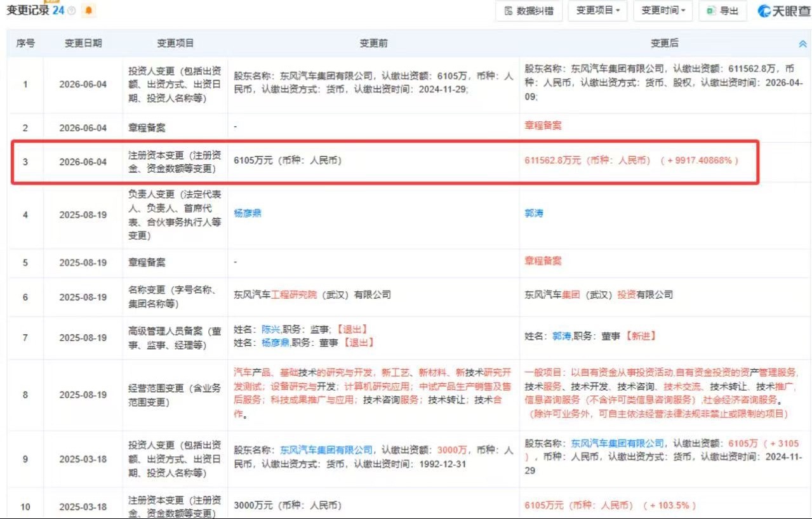Viewport: 812px width, 519px height.
Task: Click 6105万元 +103.5% value in row 10
Action: tap(610, 506)
